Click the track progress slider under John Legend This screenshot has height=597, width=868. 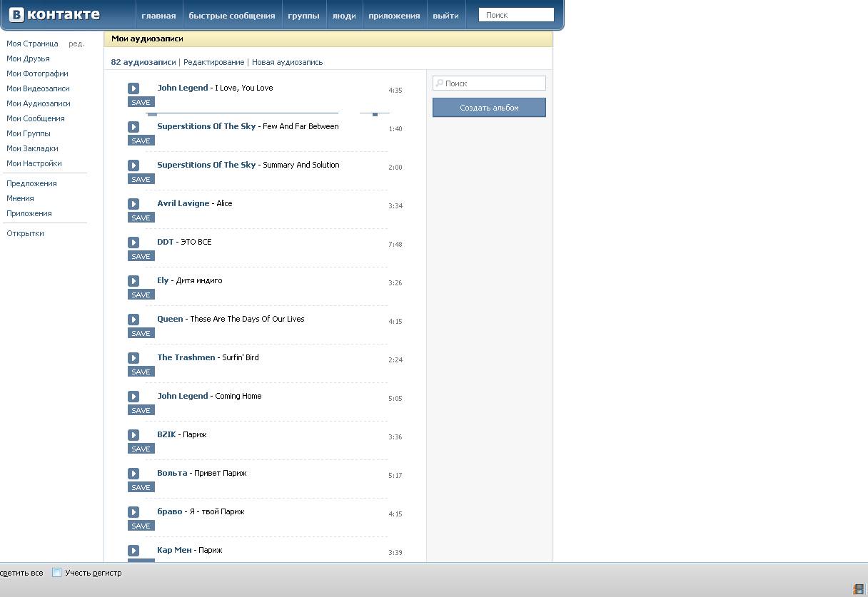242,113
